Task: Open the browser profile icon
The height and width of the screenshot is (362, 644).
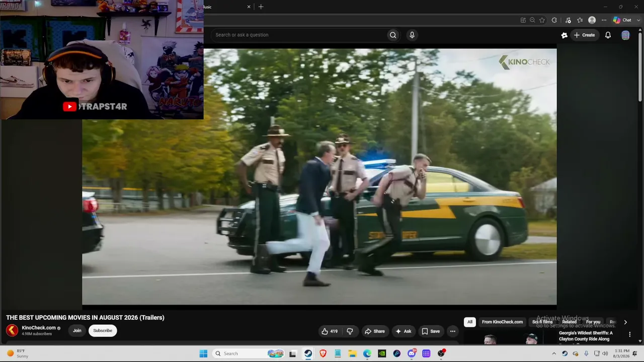Action: (592, 20)
